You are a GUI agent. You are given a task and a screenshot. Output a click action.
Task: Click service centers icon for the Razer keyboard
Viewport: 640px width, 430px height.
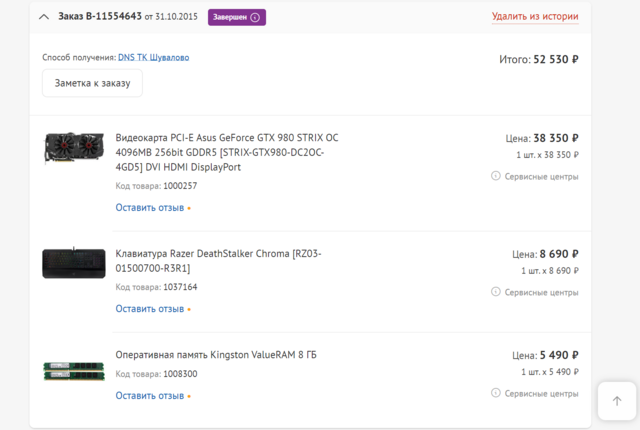[496, 292]
